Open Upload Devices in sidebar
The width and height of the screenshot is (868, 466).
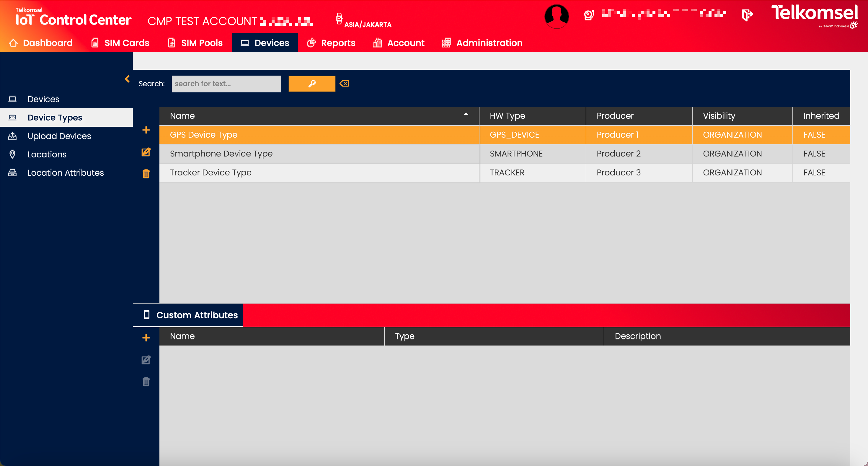pyautogui.click(x=59, y=136)
